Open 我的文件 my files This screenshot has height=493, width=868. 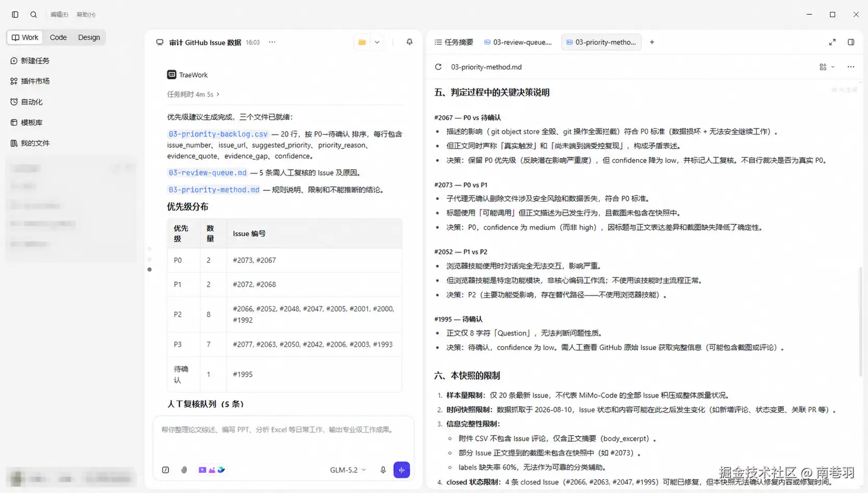(x=30, y=143)
